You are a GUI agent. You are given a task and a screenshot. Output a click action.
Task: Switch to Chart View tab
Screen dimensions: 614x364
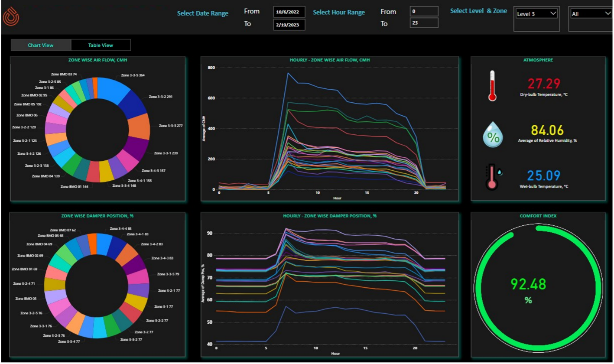41,45
